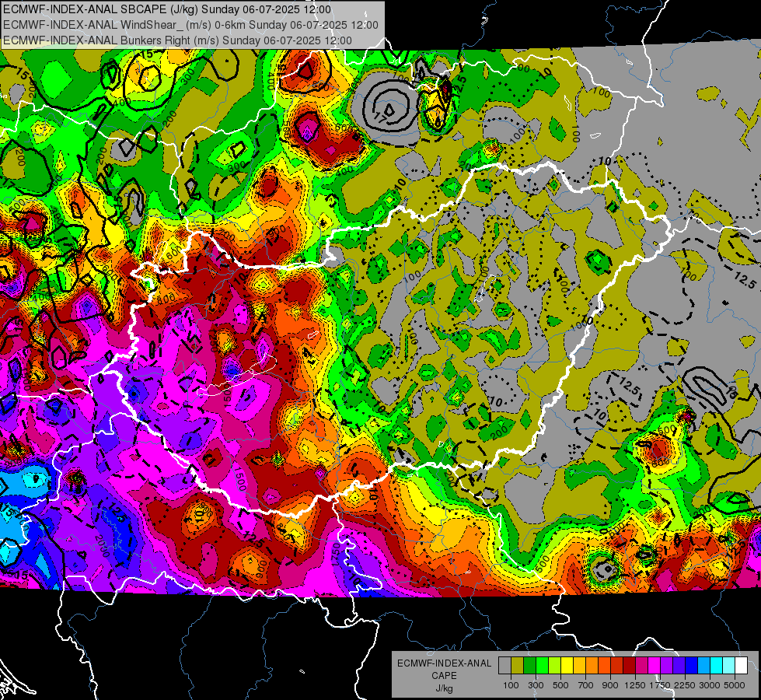Click the legend value 5000
This screenshot has width=761, height=700.
point(735,685)
